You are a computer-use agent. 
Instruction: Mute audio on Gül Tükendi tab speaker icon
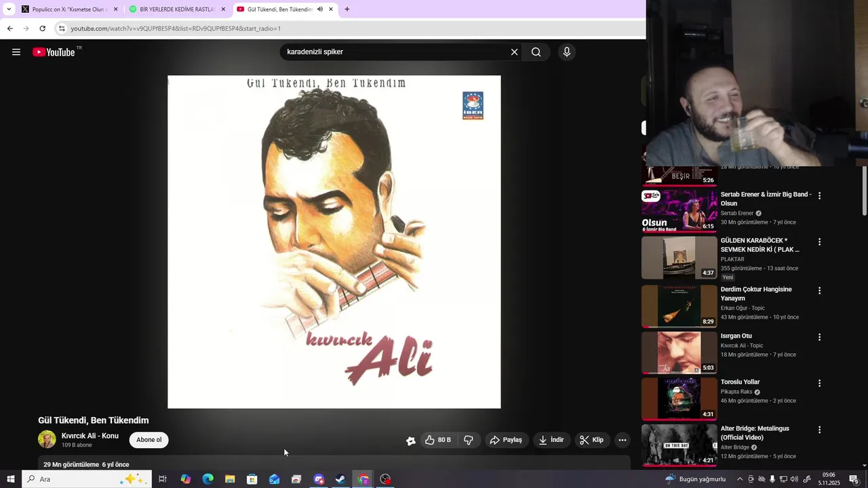click(x=320, y=9)
